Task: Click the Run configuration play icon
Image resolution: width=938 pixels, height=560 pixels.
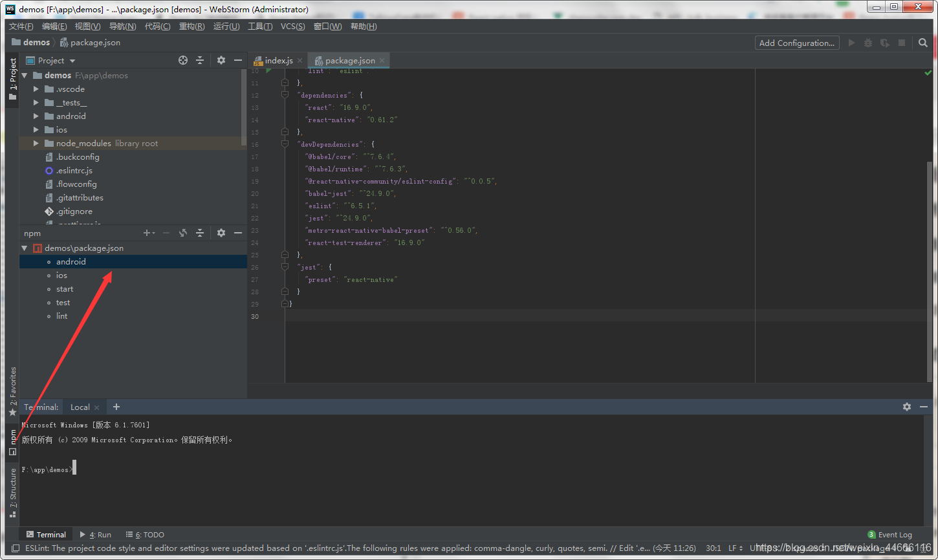Action: 851,43
